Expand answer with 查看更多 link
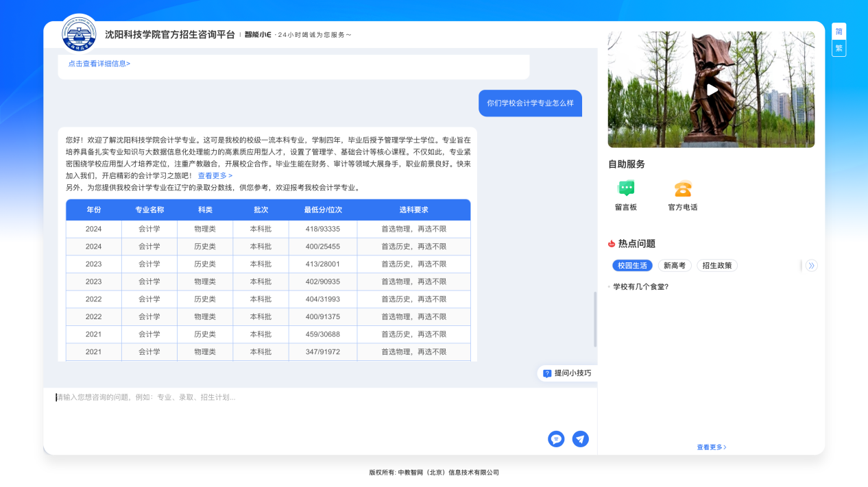Screen dimensions: 868x487 [x=215, y=175]
